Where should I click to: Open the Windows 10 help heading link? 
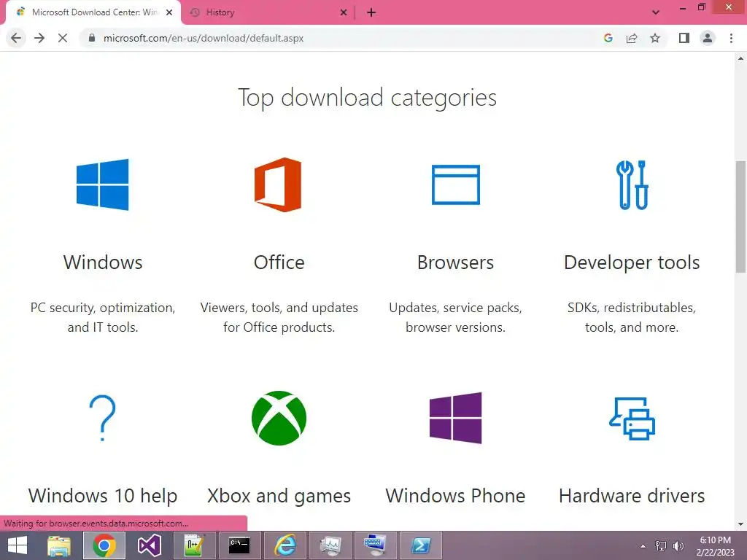103,496
